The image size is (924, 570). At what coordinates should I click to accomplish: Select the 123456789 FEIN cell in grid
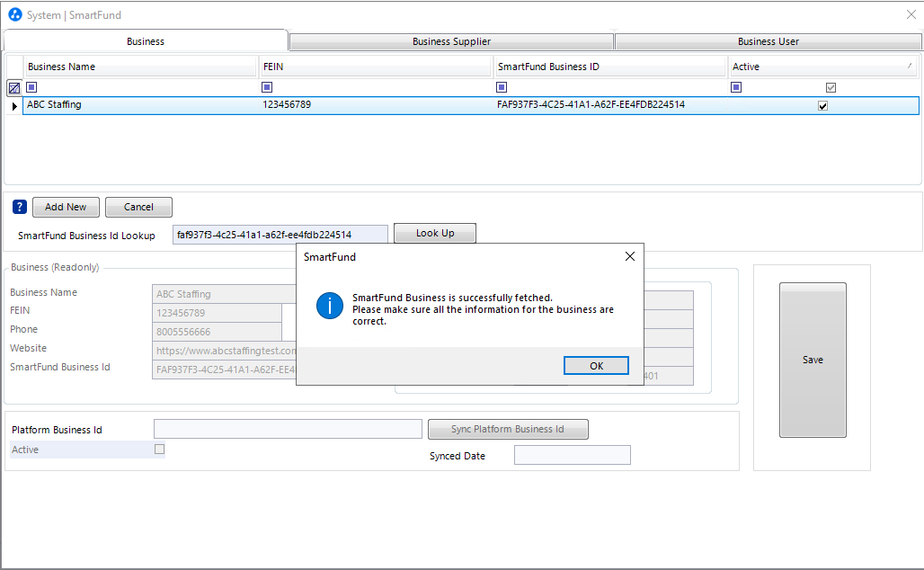[x=376, y=105]
